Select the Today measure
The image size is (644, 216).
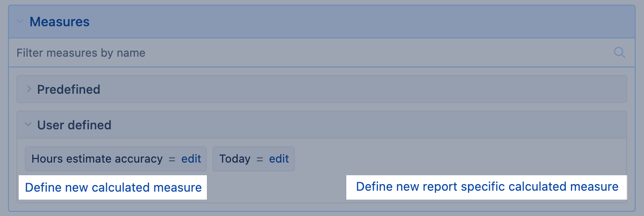tap(235, 159)
